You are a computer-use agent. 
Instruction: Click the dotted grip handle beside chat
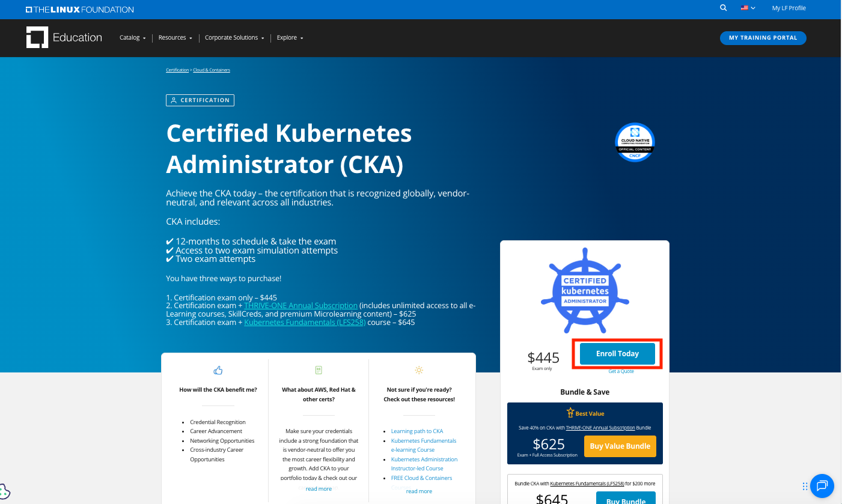tap(805, 486)
